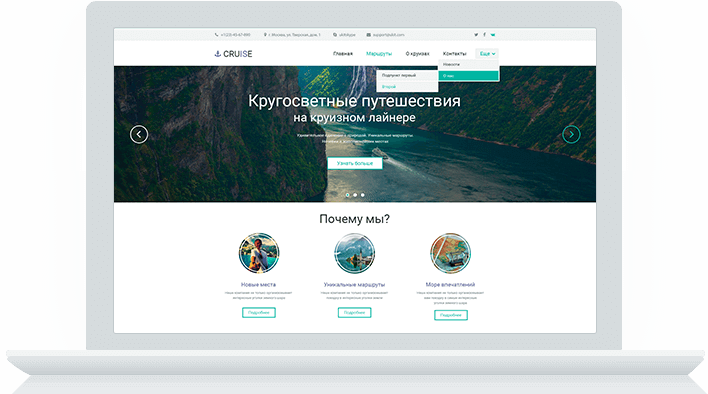Select the second slider pagination dot
The height and width of the screenshot is (394, 708).
point(355,195)
